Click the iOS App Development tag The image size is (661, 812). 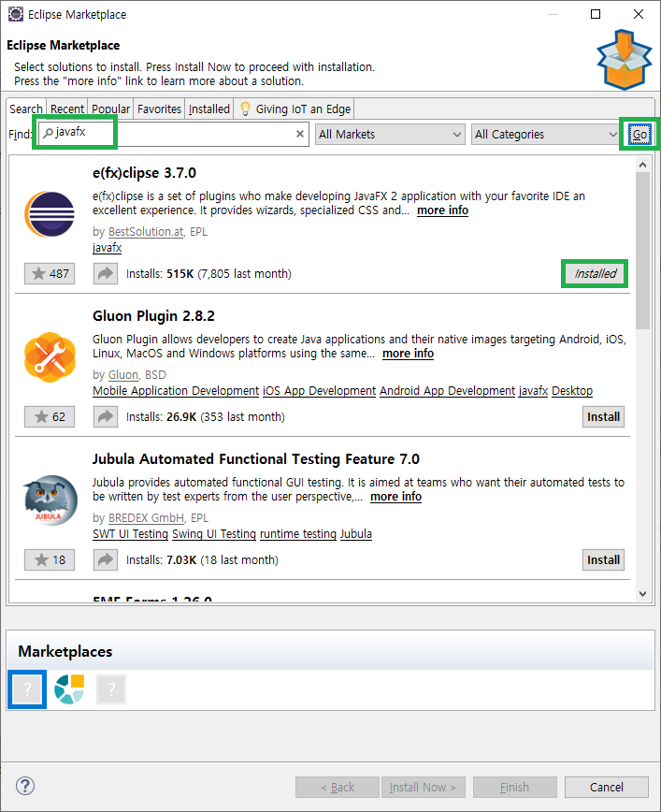coord(320,390)
